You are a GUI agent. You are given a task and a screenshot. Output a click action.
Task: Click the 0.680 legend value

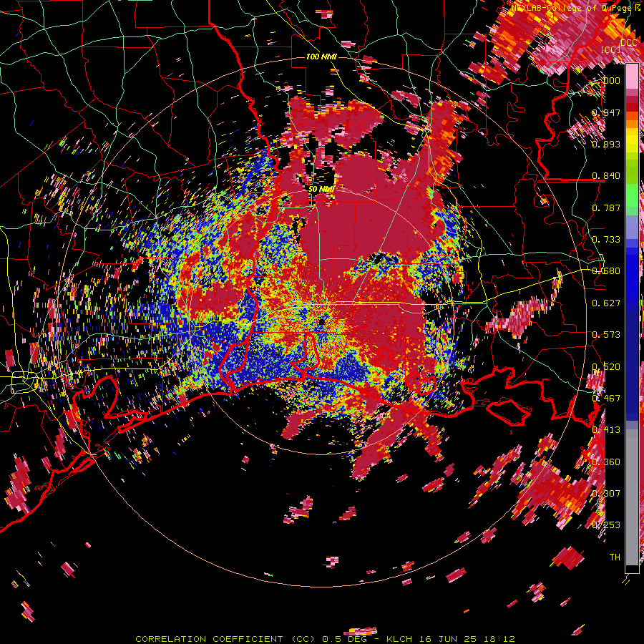click(606, 271)
